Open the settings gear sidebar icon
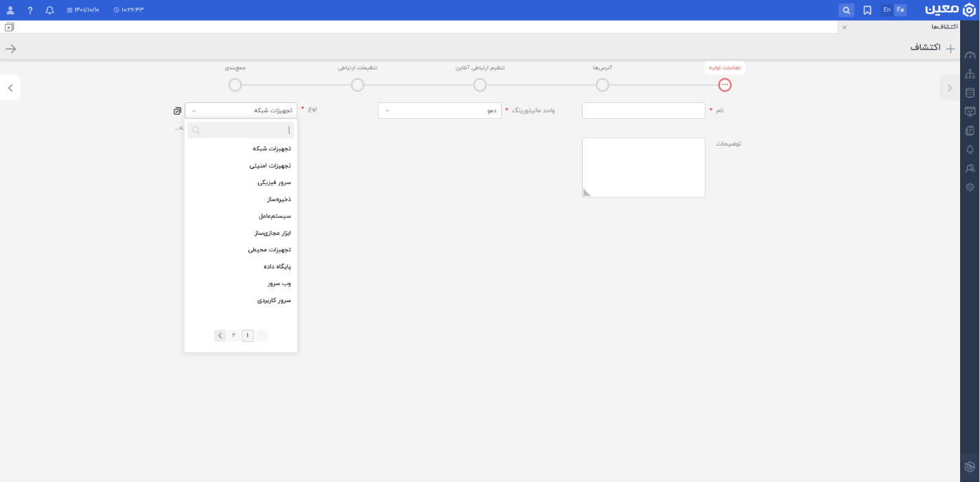This screenshot has width=980, height=482. click(970, 187)
